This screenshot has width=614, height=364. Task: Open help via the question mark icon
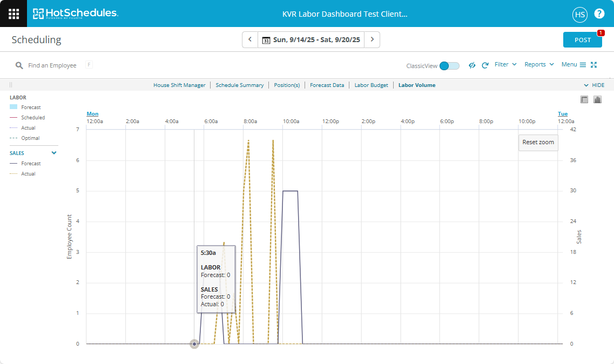point(599,14)
